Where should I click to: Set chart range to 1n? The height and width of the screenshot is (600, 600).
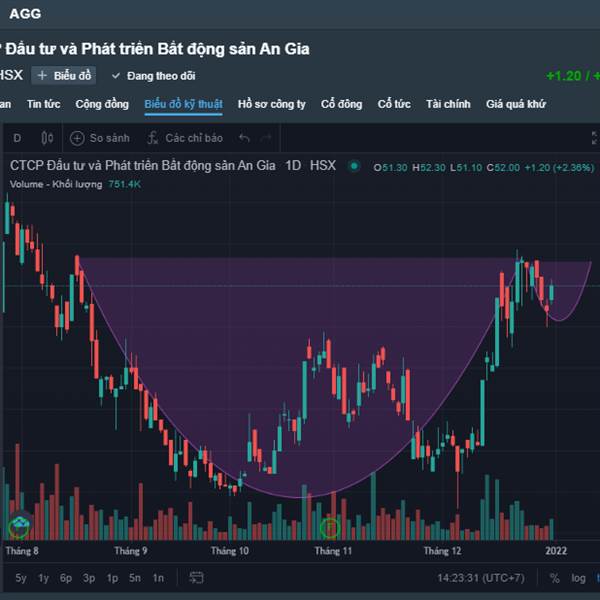point(158,577)
